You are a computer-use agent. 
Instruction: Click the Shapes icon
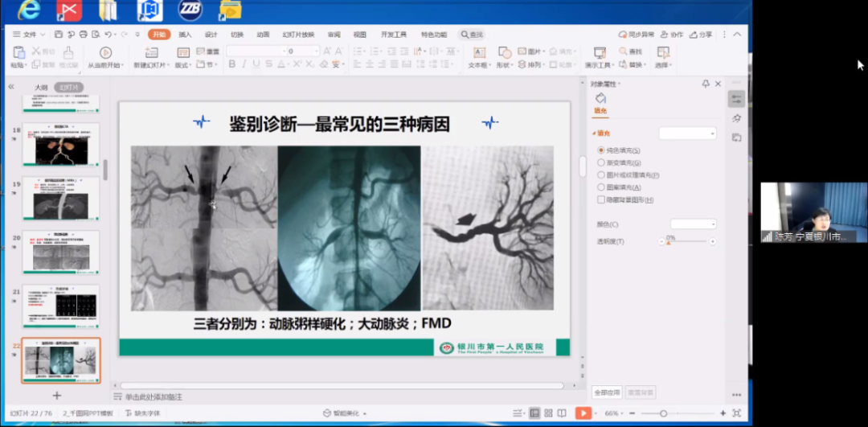coord(504,52)
